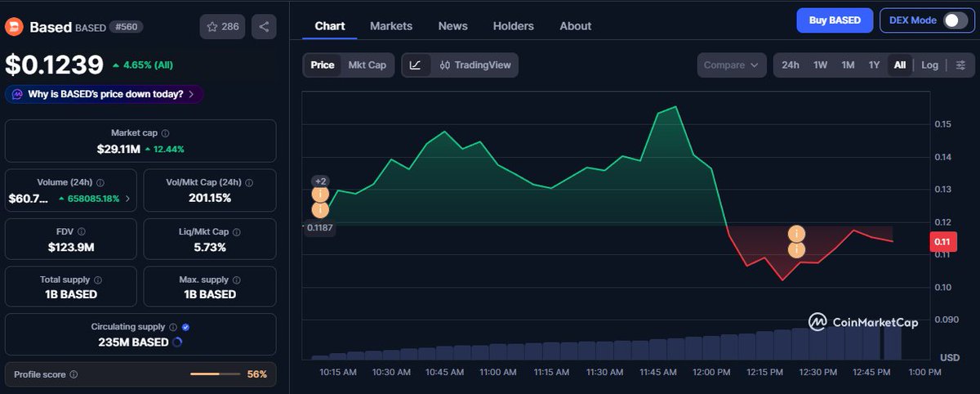Click the 4.65% (All) price change
Viewport: 980px width, 394px height.
[x=143, y=65]
